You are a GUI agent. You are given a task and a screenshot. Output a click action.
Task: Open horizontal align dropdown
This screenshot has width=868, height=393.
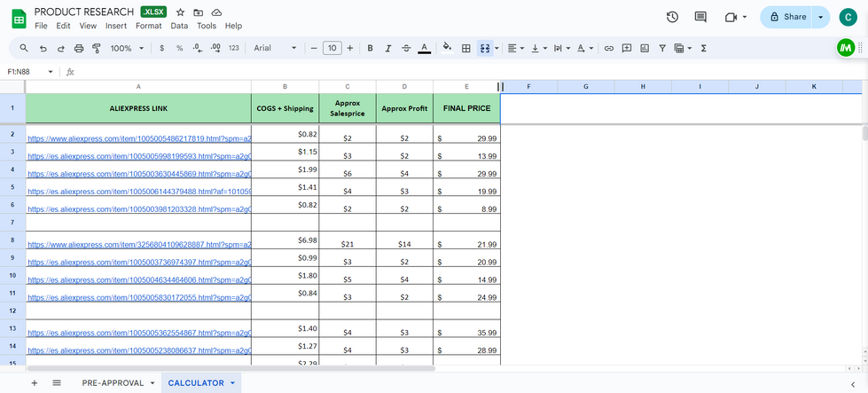coord(515,48)
